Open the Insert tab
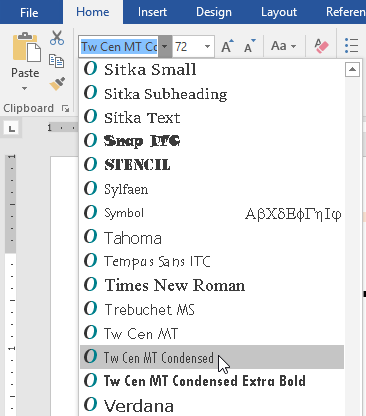Screen dimensions: 366x416 tap(152, 12)
